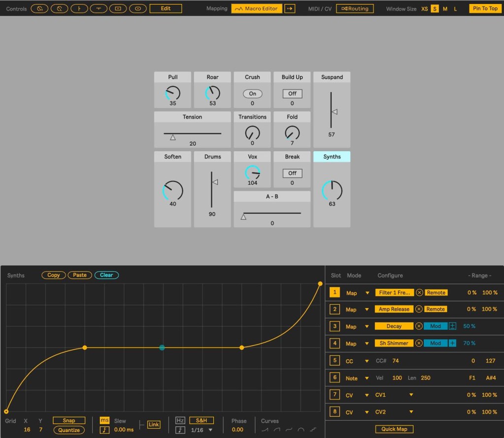Click the bipolar plus-minus icon in slot 3
The width and height of the screenshot is (504, 438).
click(452, 326)
